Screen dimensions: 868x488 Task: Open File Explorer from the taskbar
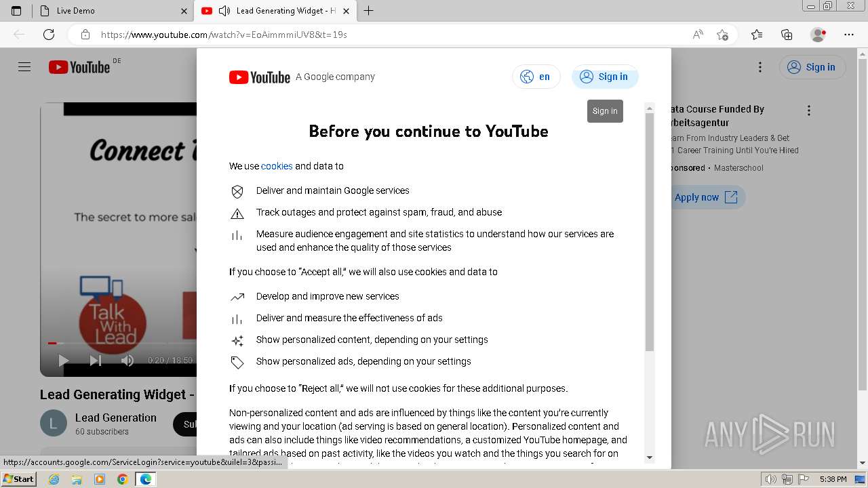pos(77,479)
